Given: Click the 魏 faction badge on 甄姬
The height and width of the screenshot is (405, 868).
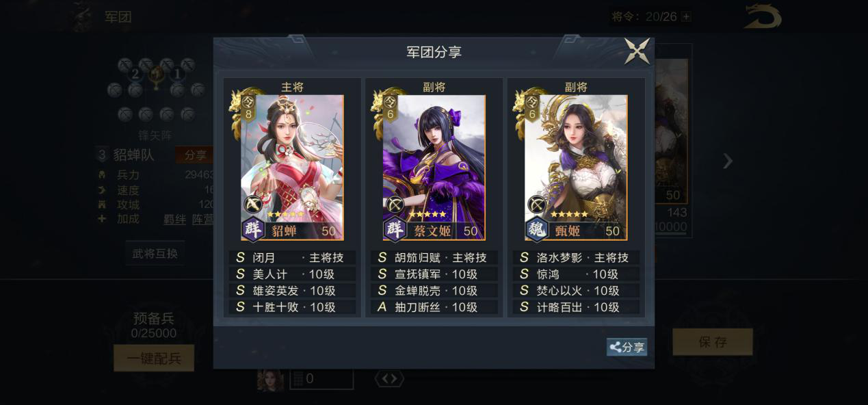Looking at the screenshot, I should coord(537,229).
